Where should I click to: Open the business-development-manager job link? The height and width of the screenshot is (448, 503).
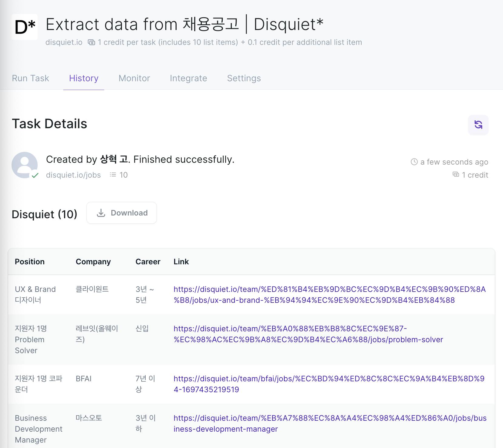tap(330, 423)
